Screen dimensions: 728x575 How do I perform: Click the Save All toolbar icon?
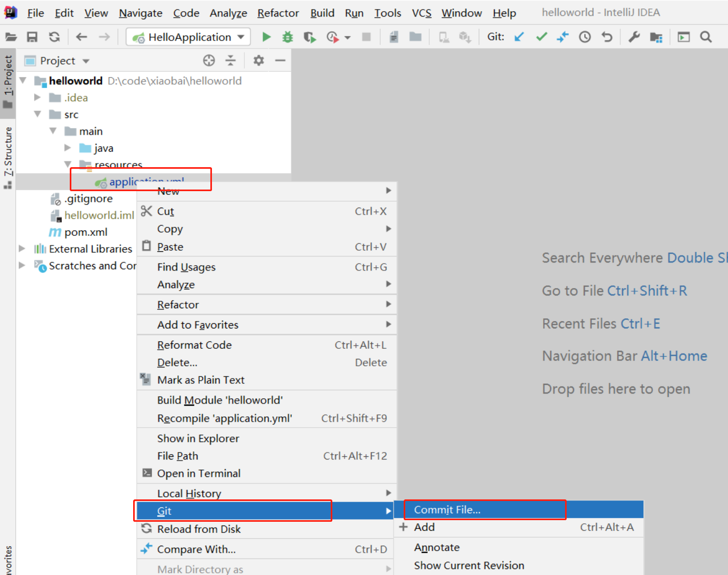[32, 37]
